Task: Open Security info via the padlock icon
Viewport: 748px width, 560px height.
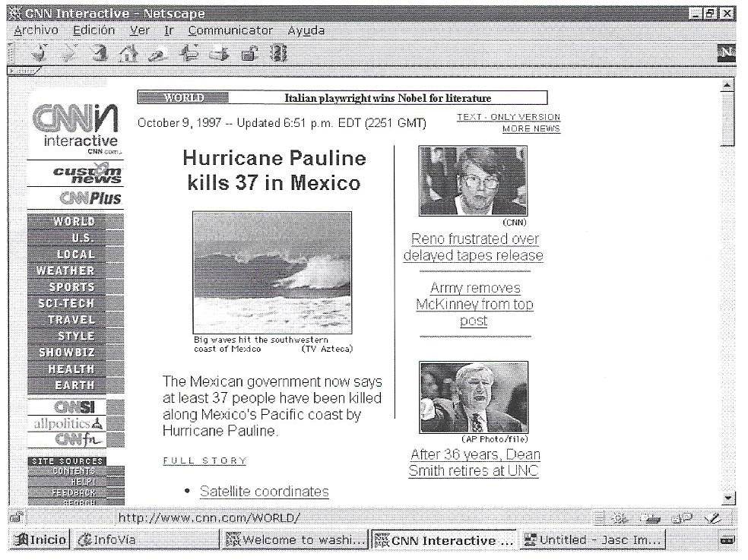Action: 249,53
